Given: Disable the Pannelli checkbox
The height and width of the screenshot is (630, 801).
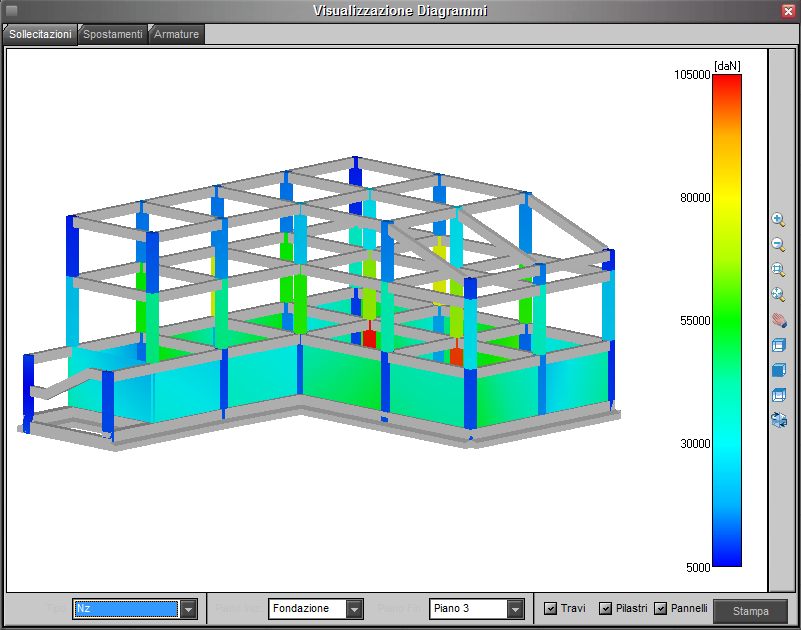Looking at the screenshot, I should [660, 608].
